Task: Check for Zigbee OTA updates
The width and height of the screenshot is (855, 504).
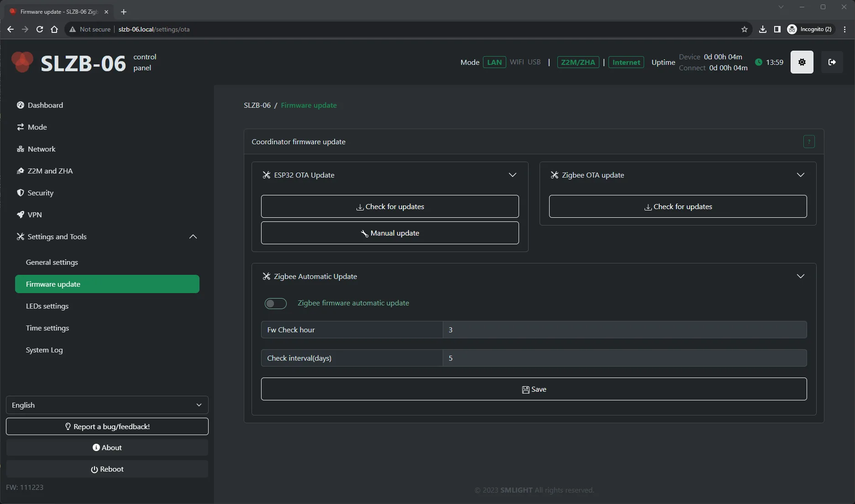Action: (x=677, y=206)
